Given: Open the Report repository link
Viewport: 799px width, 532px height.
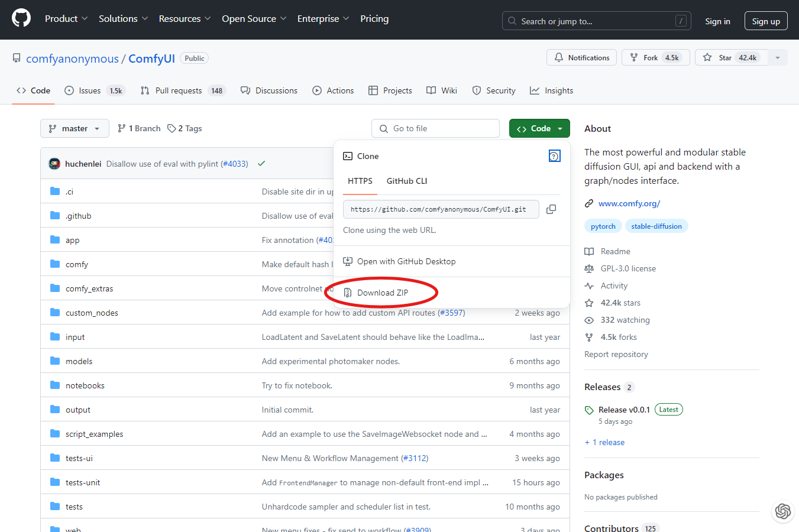Looking at the screenshot, I should [616, 354].
